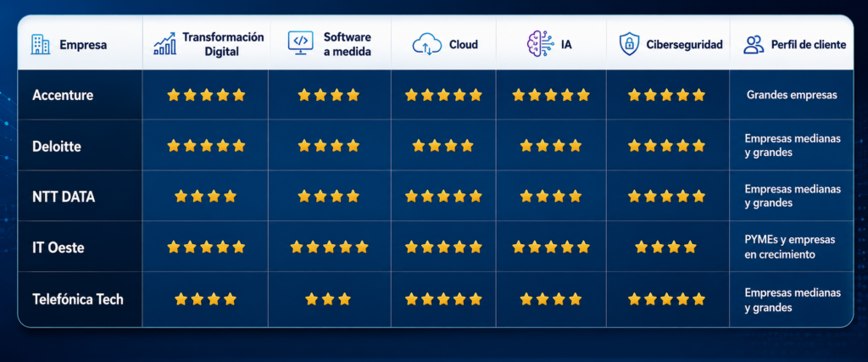The image size is (868, 362).
Task: Click Telefónica Tech's Cloud star rating
Action: [x=443, y=299]
